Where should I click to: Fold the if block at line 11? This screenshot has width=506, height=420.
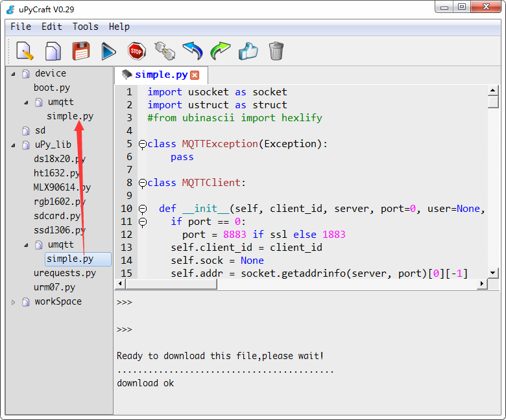(143, 222)
